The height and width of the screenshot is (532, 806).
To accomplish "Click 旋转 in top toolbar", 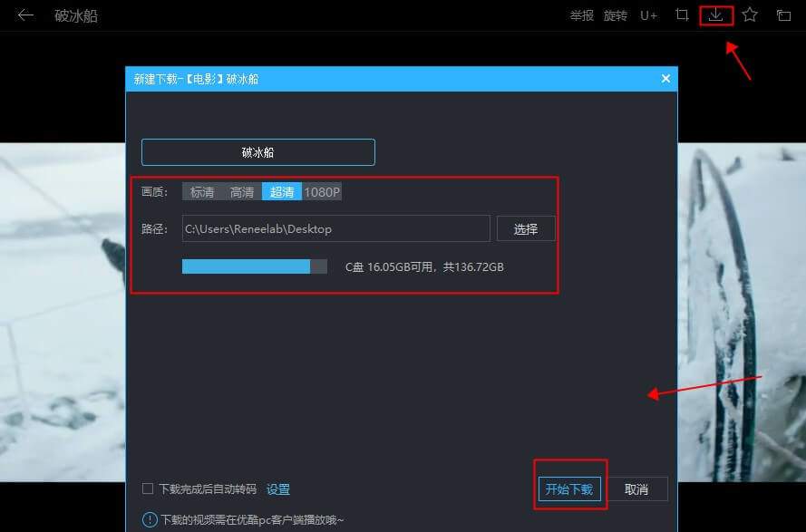I will [x=615, y=15].
